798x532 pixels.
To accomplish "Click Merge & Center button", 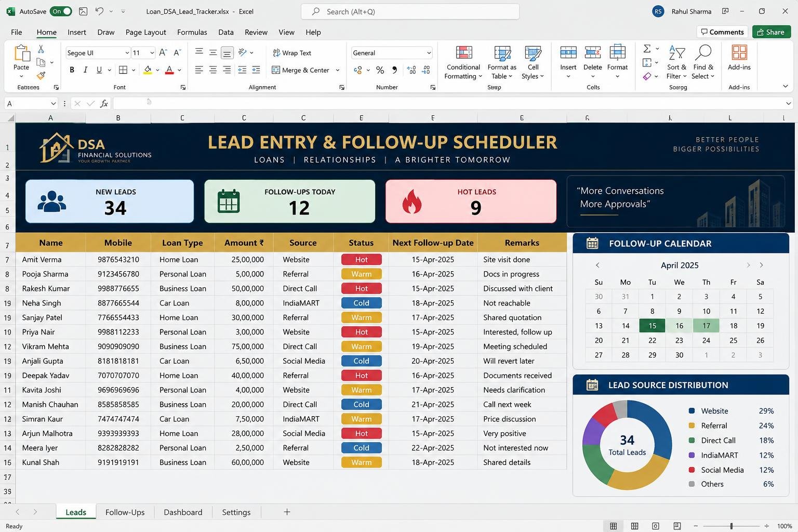I will (x=301, y=70).
